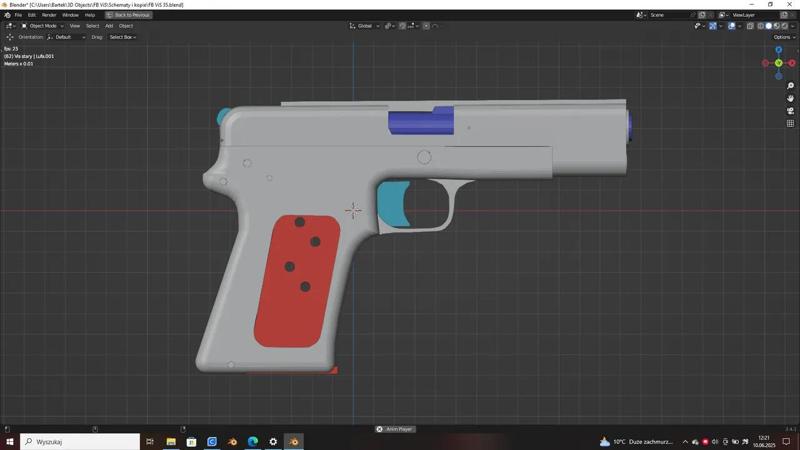800x450 pixels.
Task: Click the Back to Previous button
Action: [x=129, y=15]
